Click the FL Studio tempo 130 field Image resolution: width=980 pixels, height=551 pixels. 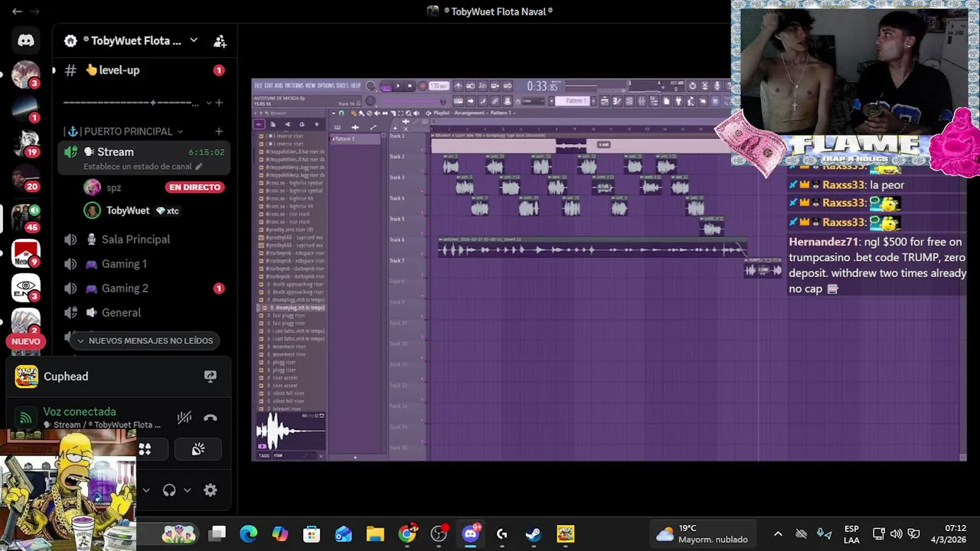click(439, 86)
